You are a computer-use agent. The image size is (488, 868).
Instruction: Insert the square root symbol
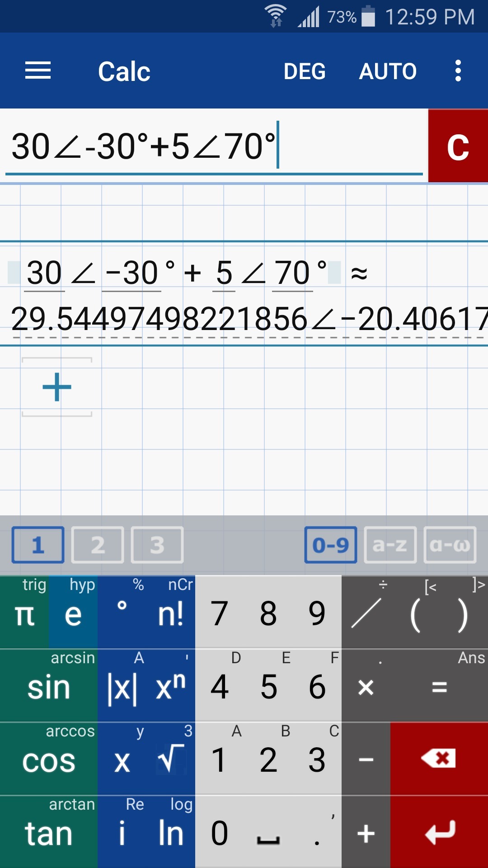click(170, 759)
